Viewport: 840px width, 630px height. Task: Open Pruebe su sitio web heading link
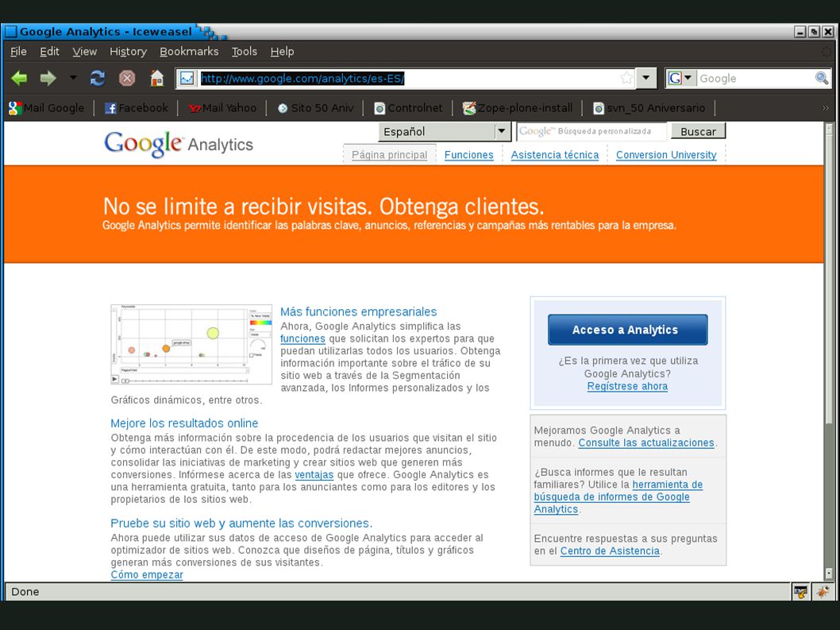[241, 524]
